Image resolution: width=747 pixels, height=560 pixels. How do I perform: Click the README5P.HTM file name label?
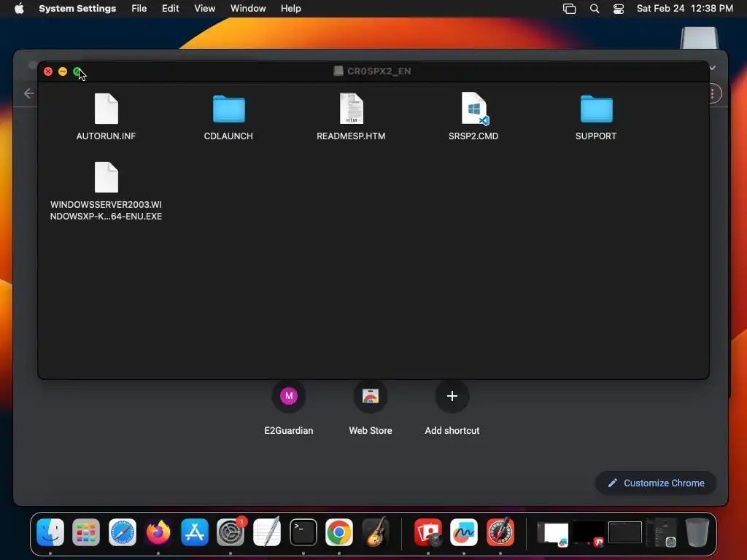(351, 136)
